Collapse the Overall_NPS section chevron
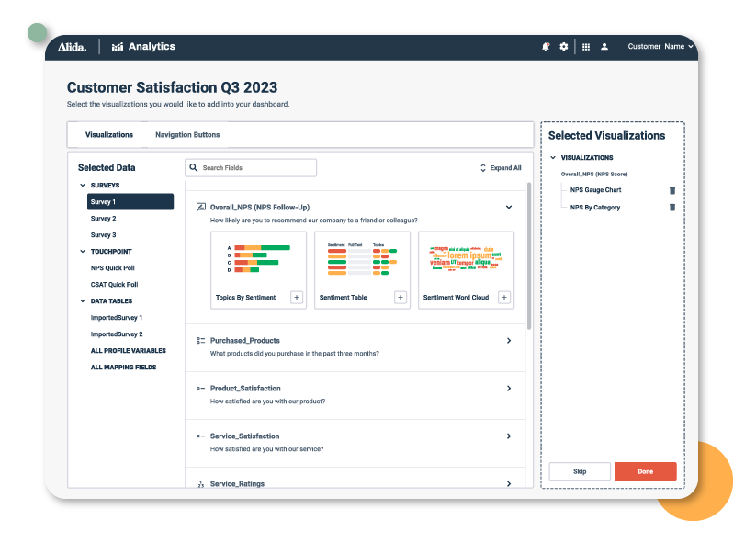756x543 pixels. [508, 207]
